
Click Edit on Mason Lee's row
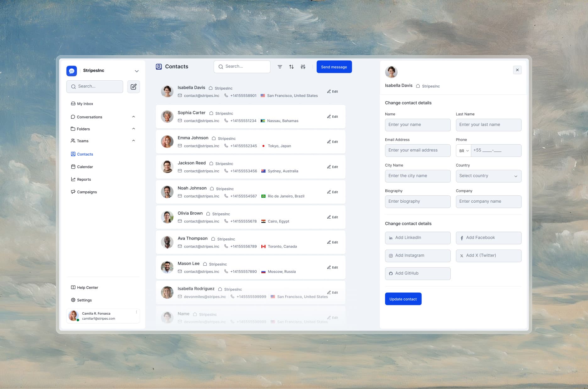332,267
